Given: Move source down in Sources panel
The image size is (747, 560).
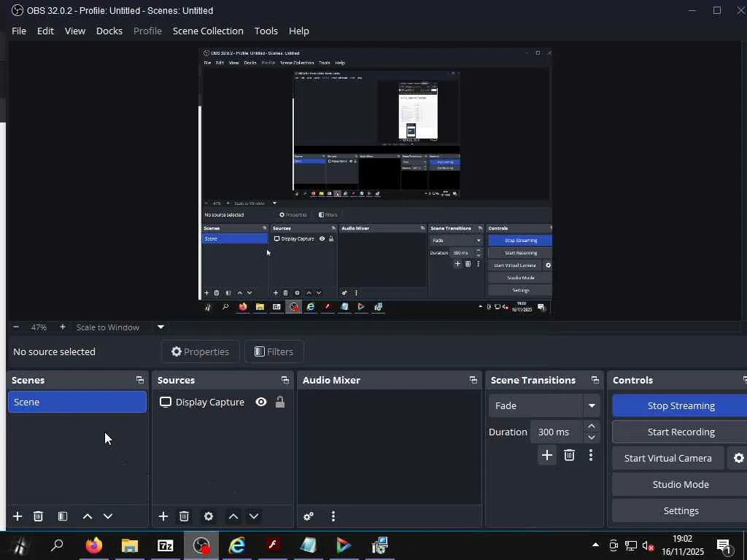Looking at the screenshot, I should click(x=254, y=516).
